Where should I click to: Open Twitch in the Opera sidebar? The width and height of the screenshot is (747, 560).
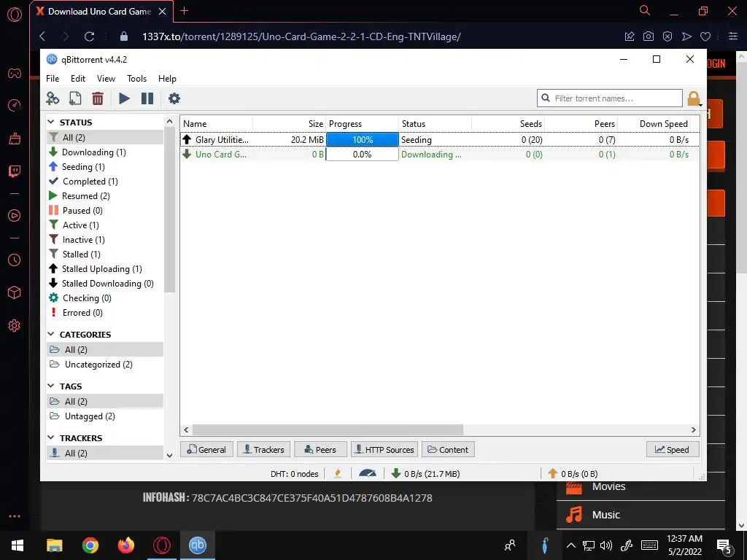pos(15,171)
